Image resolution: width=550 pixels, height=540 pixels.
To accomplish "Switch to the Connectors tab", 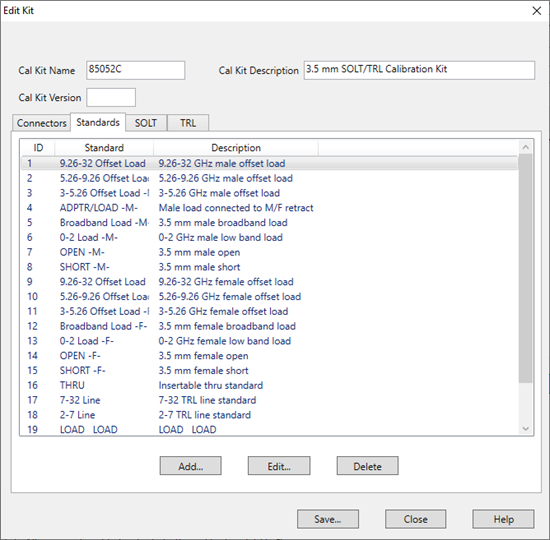I will 41,123.
